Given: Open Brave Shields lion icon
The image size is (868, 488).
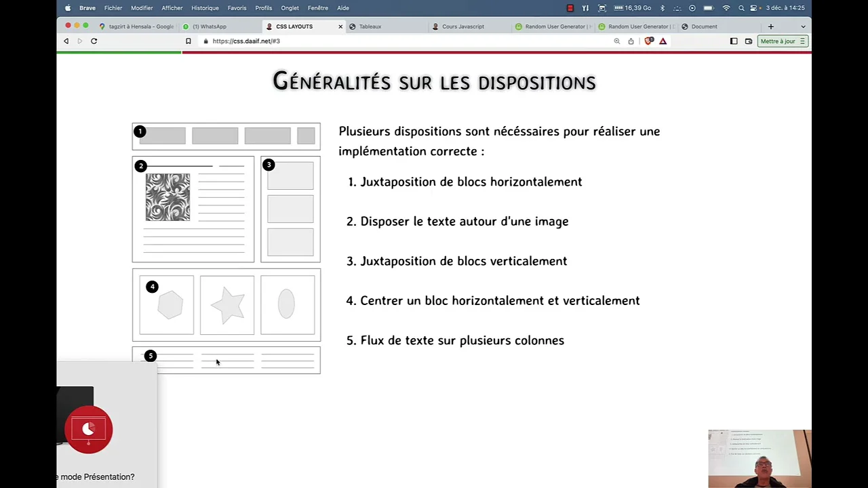Looking at the screenshot, I should pyautogui.click(x=649, y=41).
